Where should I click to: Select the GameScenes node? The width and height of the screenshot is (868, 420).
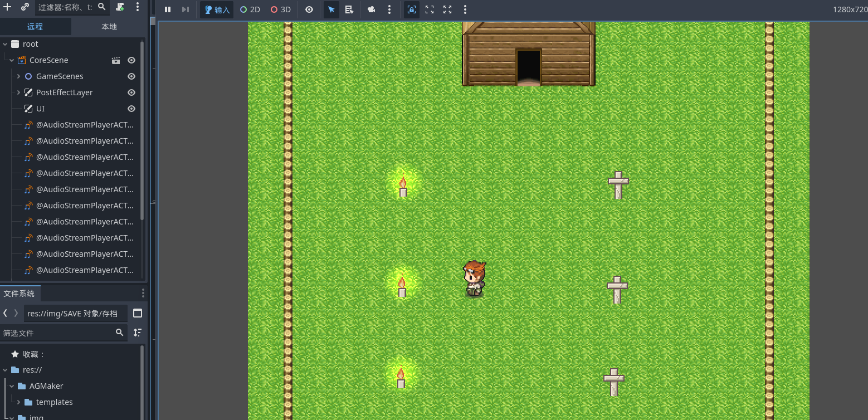[60, 76]
